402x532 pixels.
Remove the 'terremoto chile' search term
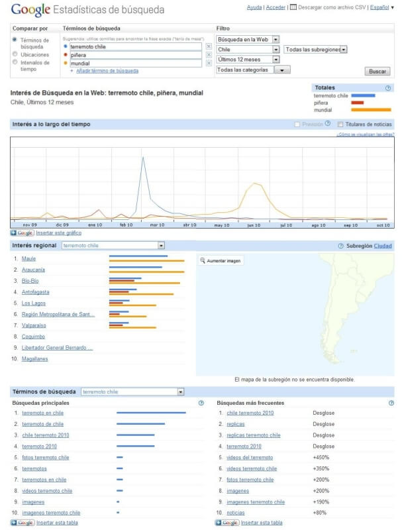pyautogui.click(x=209, y=47)
